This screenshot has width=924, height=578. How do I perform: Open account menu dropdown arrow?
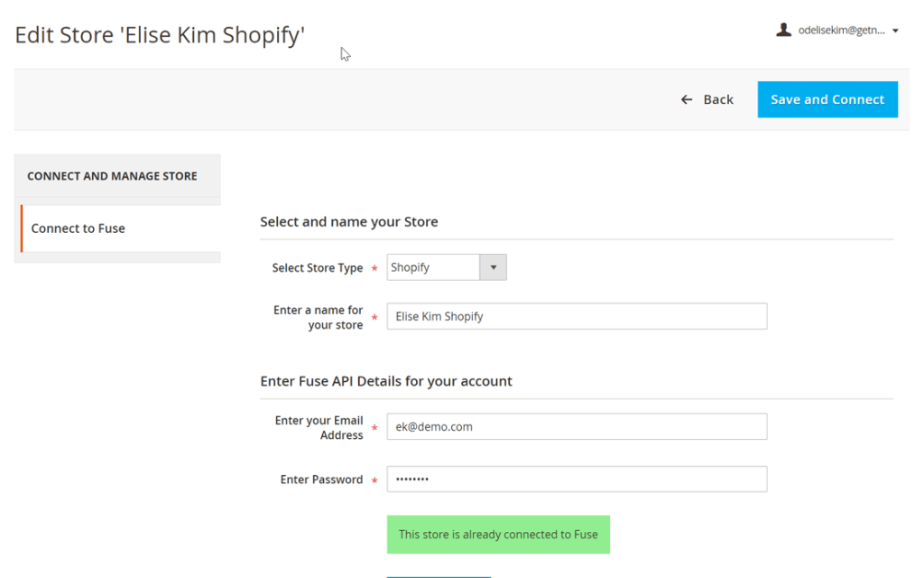(895, 31)
